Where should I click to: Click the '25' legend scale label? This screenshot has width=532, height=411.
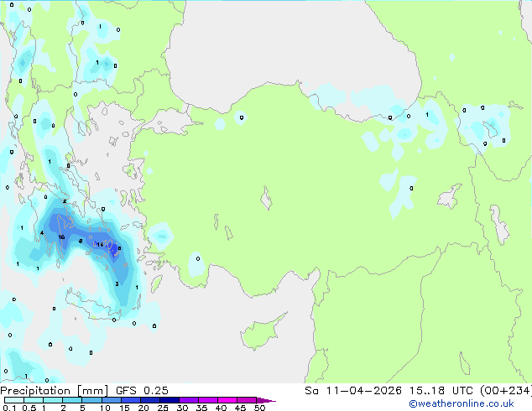163,408
